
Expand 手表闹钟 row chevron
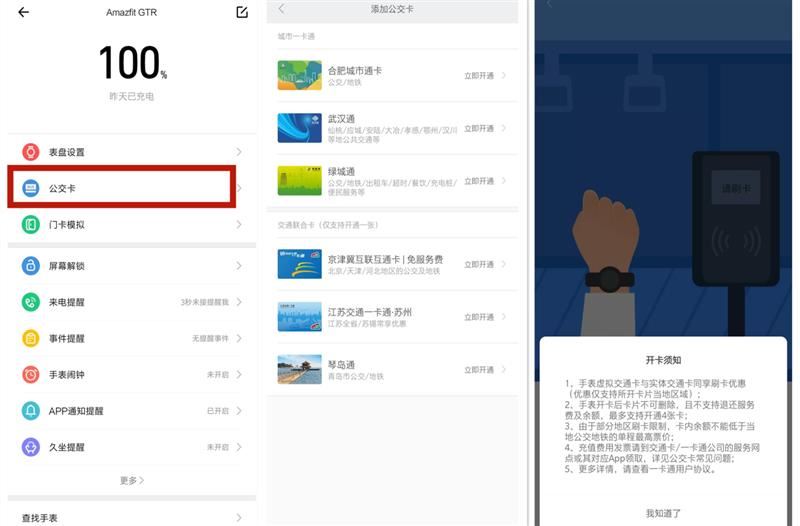point(239,374)
